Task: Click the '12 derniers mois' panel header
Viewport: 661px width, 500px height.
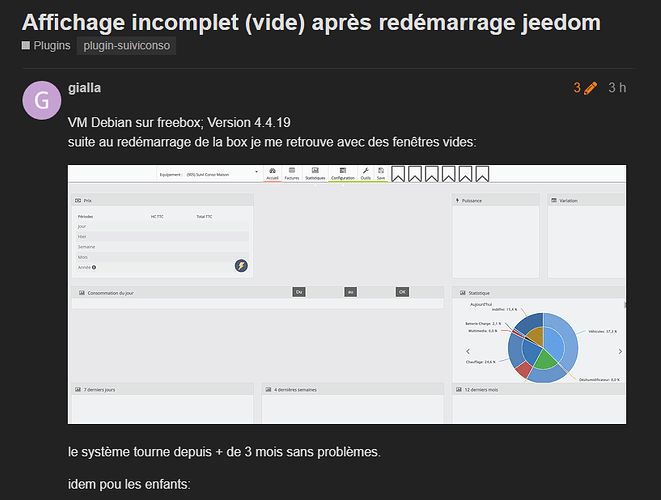Action: click(x=539, y=390)
